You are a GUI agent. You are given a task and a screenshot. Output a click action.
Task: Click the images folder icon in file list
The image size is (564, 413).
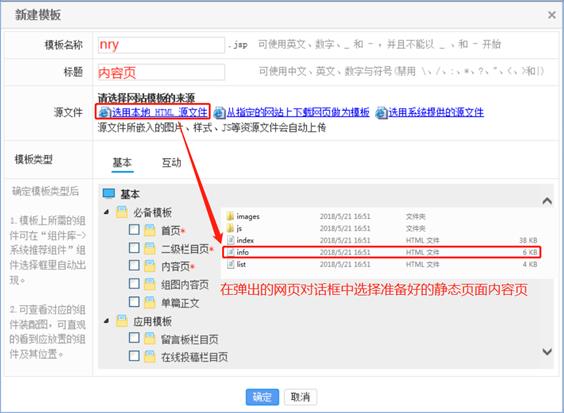click(230, 216)
